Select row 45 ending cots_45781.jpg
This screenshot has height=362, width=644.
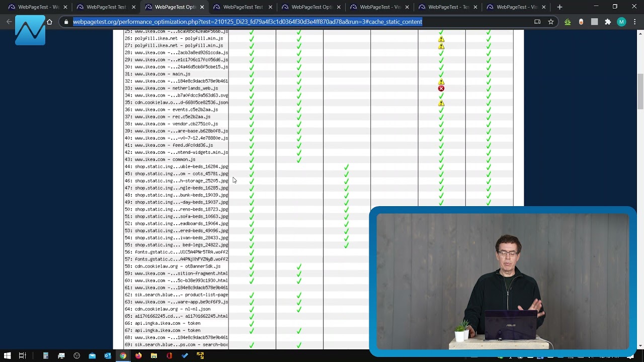[176, 173]
